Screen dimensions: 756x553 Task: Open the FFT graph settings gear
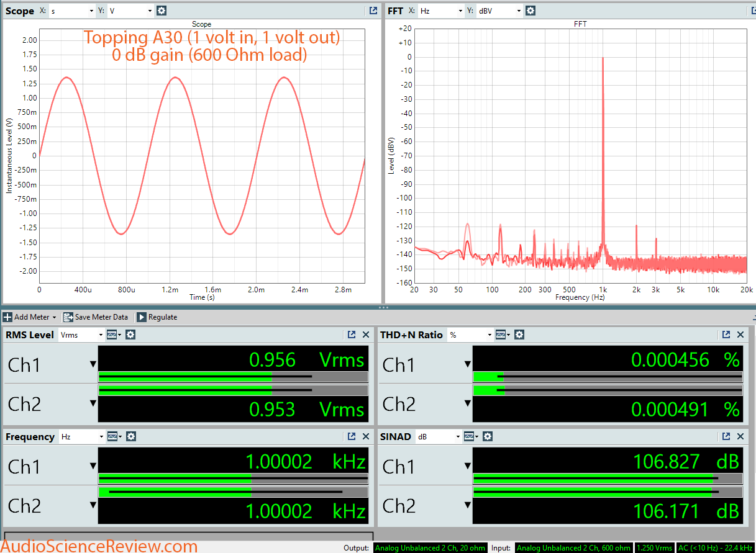530,11
